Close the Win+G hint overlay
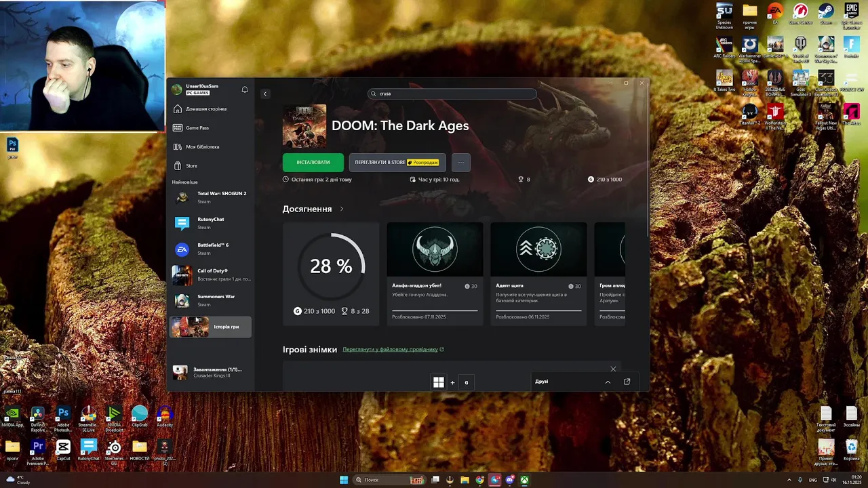Screen dimensions: 868x488 [613, 369]
